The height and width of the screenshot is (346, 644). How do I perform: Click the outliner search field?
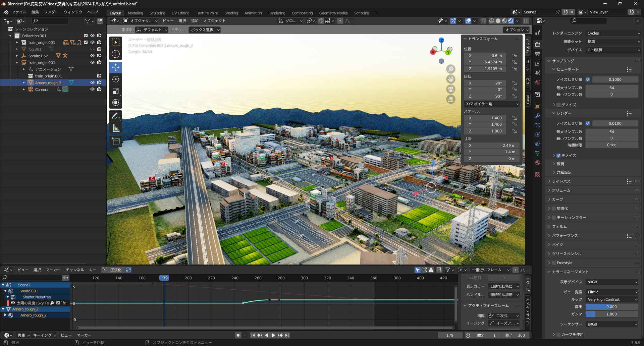[50, 21]
